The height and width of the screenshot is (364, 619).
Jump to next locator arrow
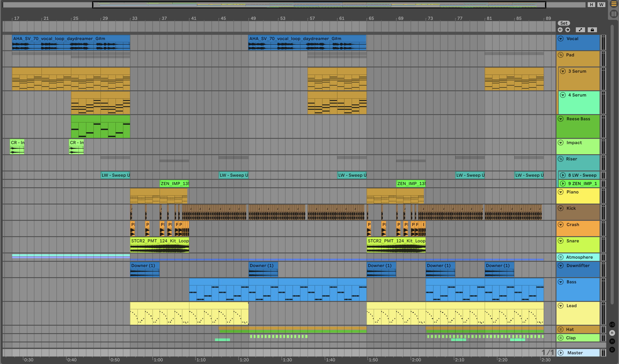click(x=568, y=30)
